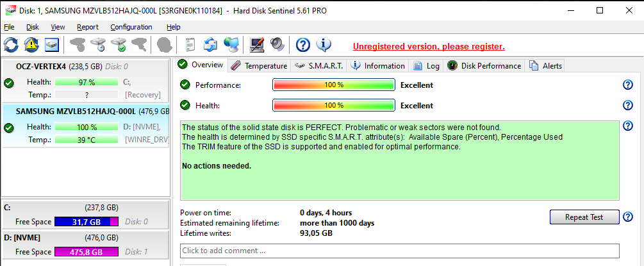Click the globe and monitor network icon
The image size is (644, 266).
click(231, 44)
